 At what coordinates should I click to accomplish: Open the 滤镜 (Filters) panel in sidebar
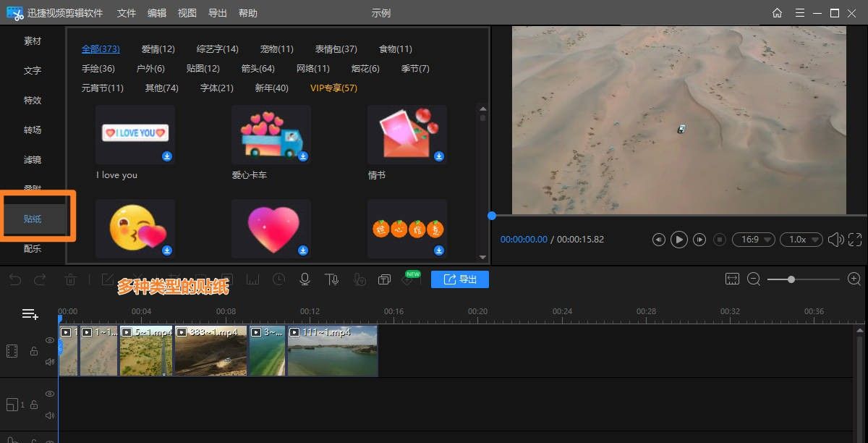pos(32,159)
